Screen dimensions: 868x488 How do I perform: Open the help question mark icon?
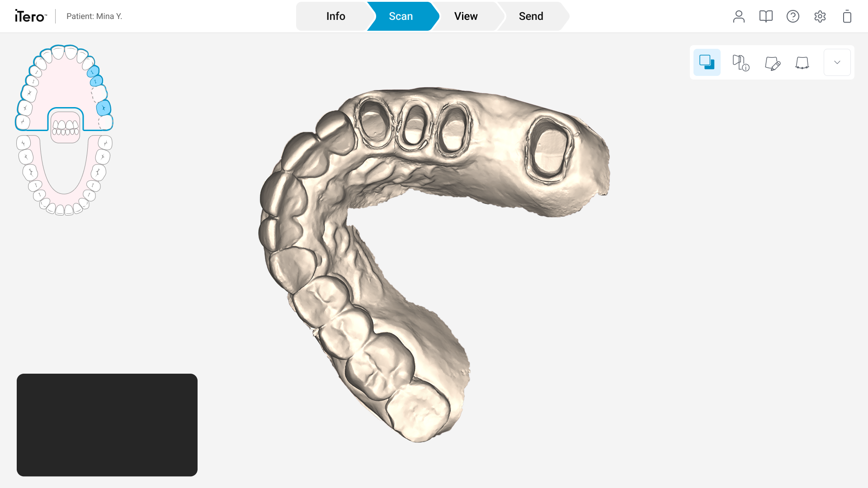point(793,16)
